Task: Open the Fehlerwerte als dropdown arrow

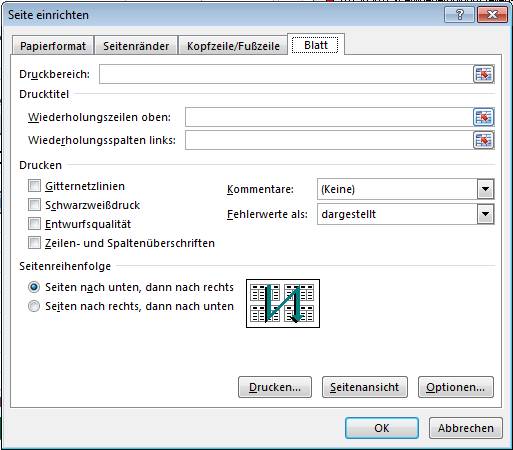Action: point(485,214)
